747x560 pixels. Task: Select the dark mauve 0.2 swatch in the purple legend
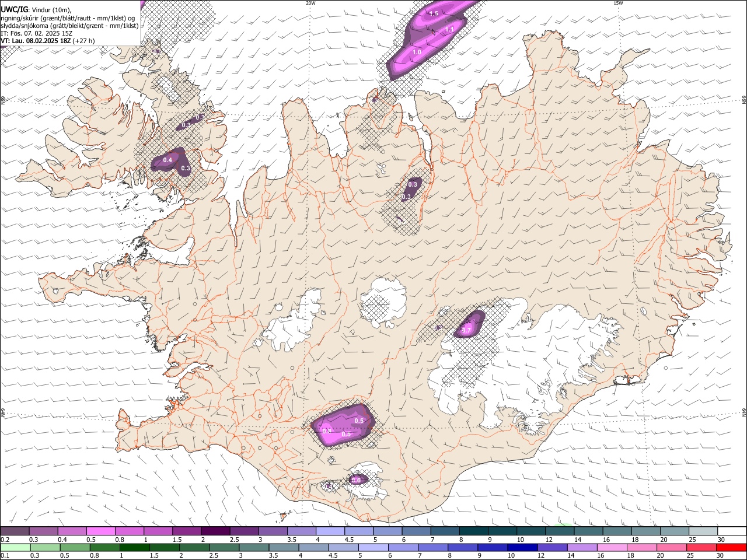[15, 531]
